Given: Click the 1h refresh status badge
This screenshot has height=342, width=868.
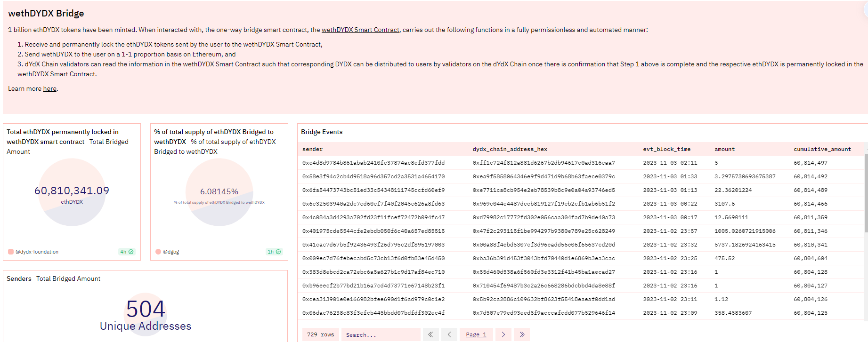Looking at the screenshot, I should coord(274,252).
